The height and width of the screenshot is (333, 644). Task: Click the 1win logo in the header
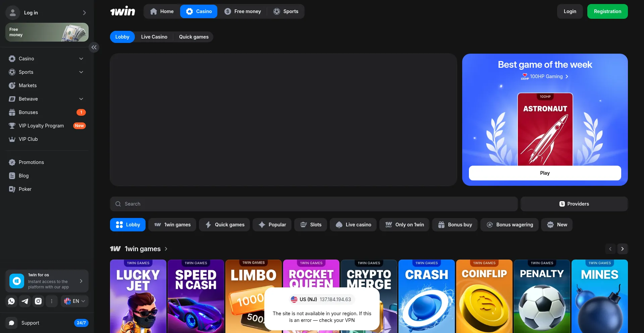pos(123,11)
